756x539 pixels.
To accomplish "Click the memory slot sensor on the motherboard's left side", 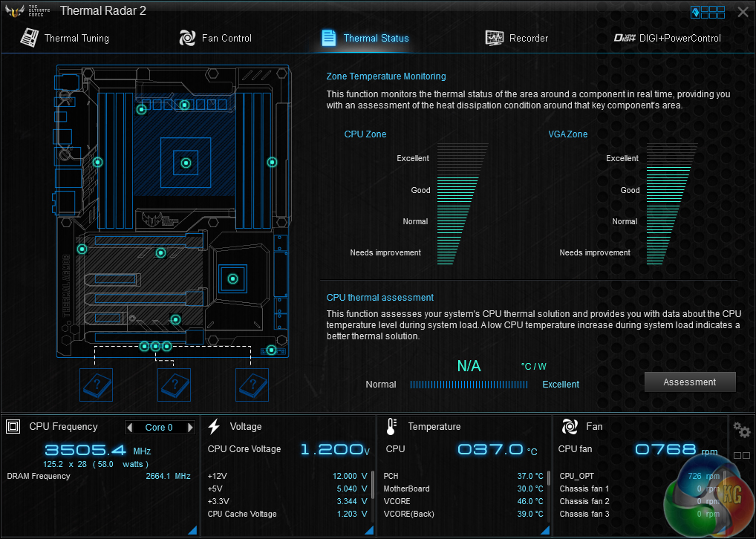I will [98, 163].
